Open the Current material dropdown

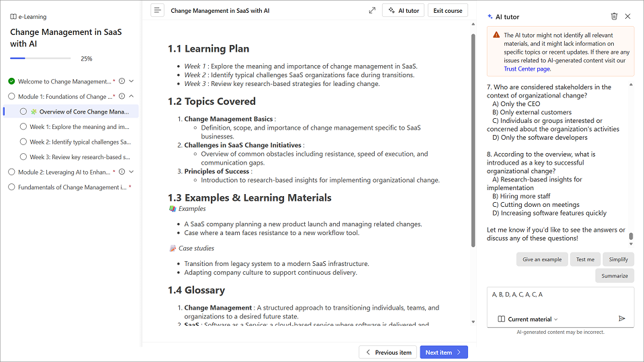pos(528,319)
